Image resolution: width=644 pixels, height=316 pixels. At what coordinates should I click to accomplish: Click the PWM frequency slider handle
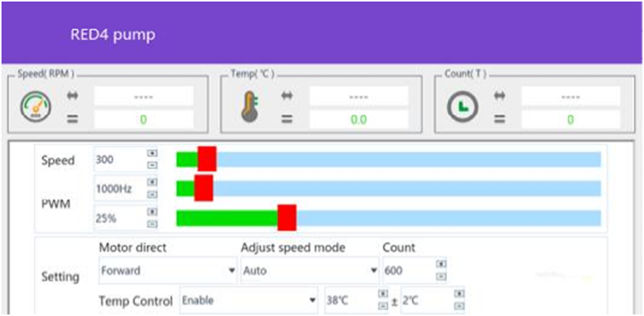click(203, 188)
